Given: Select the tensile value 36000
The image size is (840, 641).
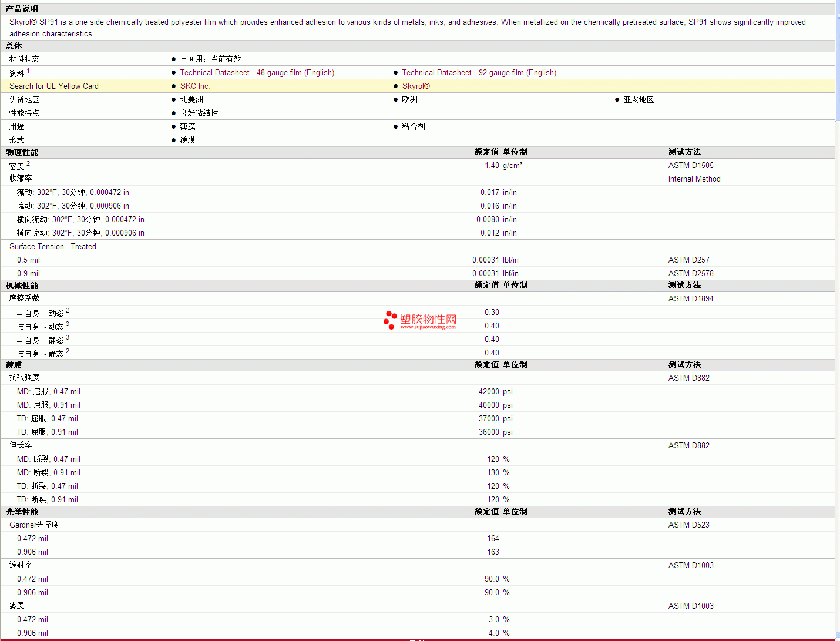Looking at the screenshot, I should [x=489, y=432].
